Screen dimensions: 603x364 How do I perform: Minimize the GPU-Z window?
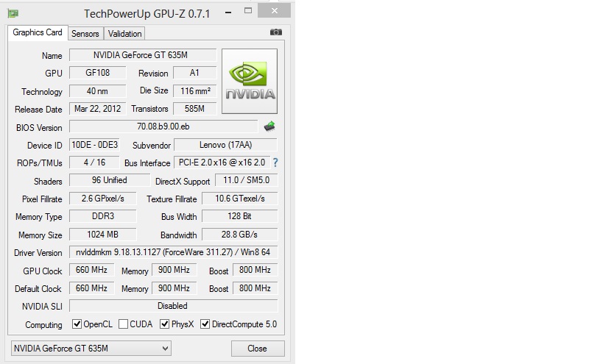pos(228,13)
